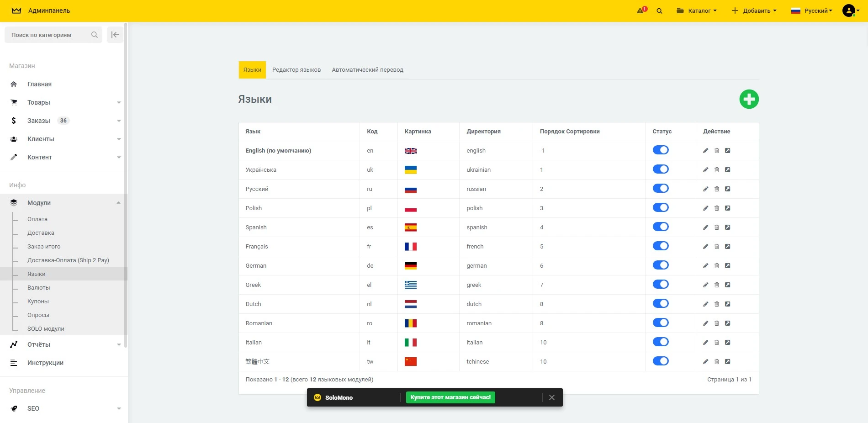Click the trash delete icon for Spanish

point(716,227)
